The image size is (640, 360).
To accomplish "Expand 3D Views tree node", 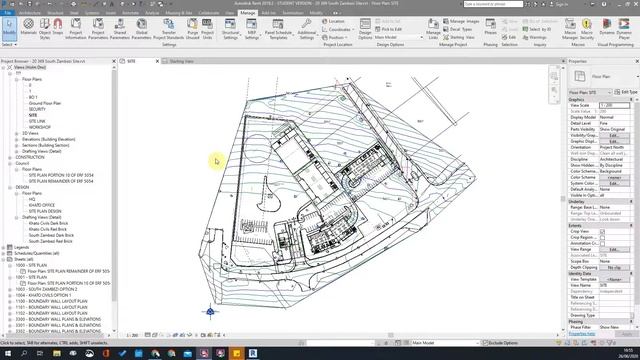I will (x=17, y=133).
